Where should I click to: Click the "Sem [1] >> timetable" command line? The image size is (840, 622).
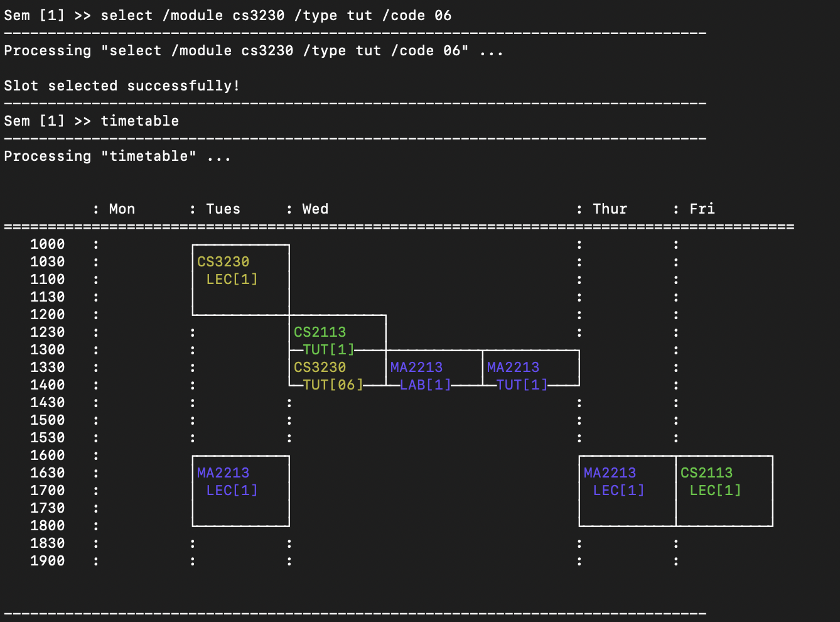pyautogui.click(x=92, y=121)
